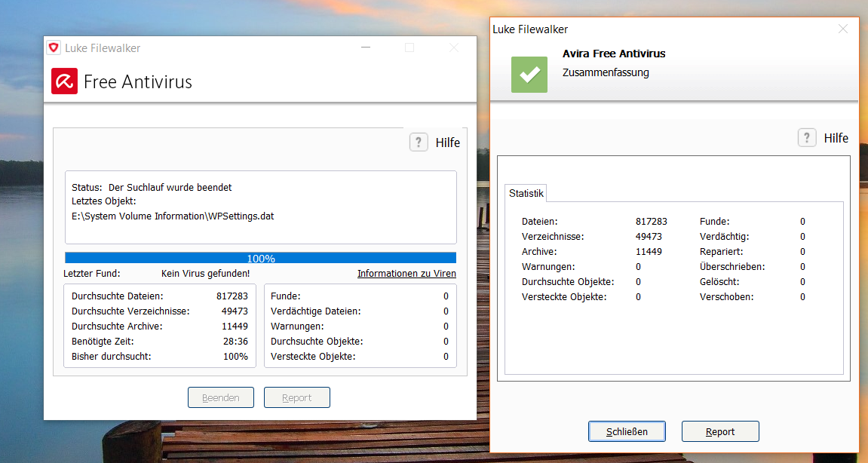Click the Verdächtige Dateien: label
The image size is (868, 463).
click(315, 311)
